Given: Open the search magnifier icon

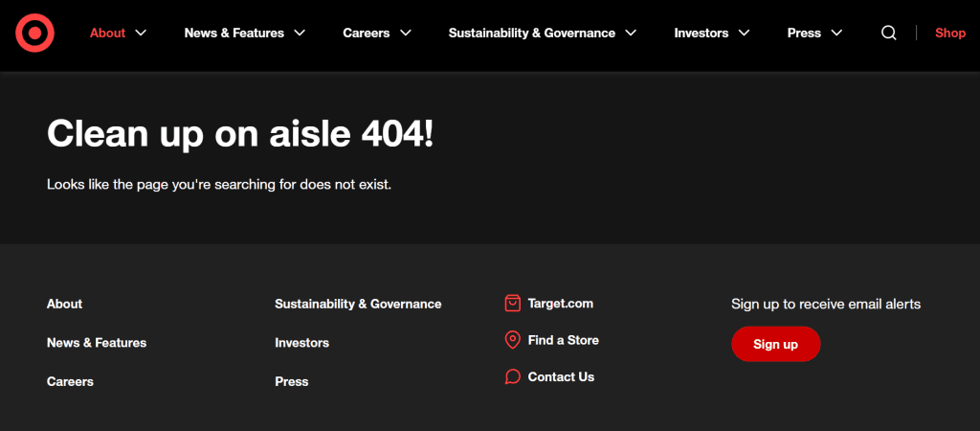Looking at the screenshot, I should pos(888,33).
